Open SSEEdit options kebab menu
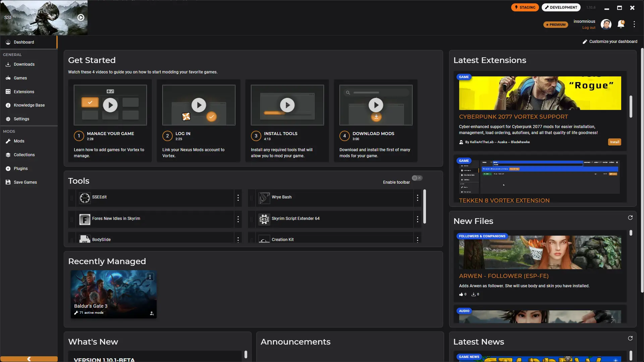Image resolution: width=644 pixels, height=362 pixels. [238, 198]
